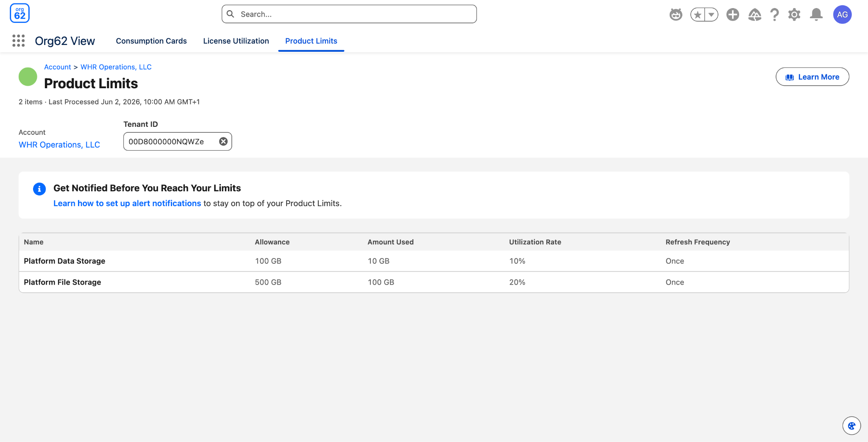Open the Trailhead guidance icon
Image resolution: width=868 pixels, height=442 pixels.
coord(754,14)
